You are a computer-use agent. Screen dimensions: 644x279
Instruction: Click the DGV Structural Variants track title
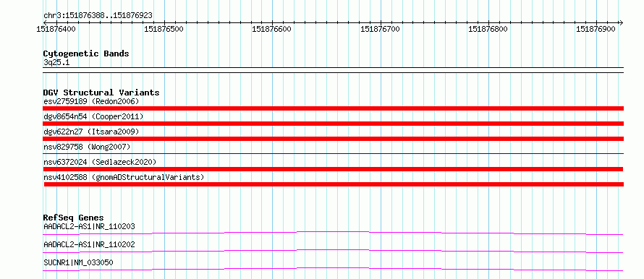coord(101,93)
